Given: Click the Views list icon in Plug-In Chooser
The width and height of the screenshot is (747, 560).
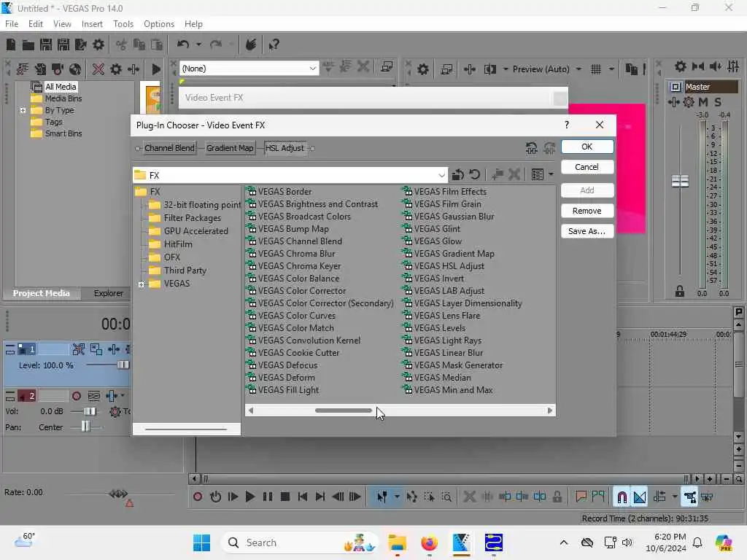Looking at the screenshot, I should [x=538, y=175].
